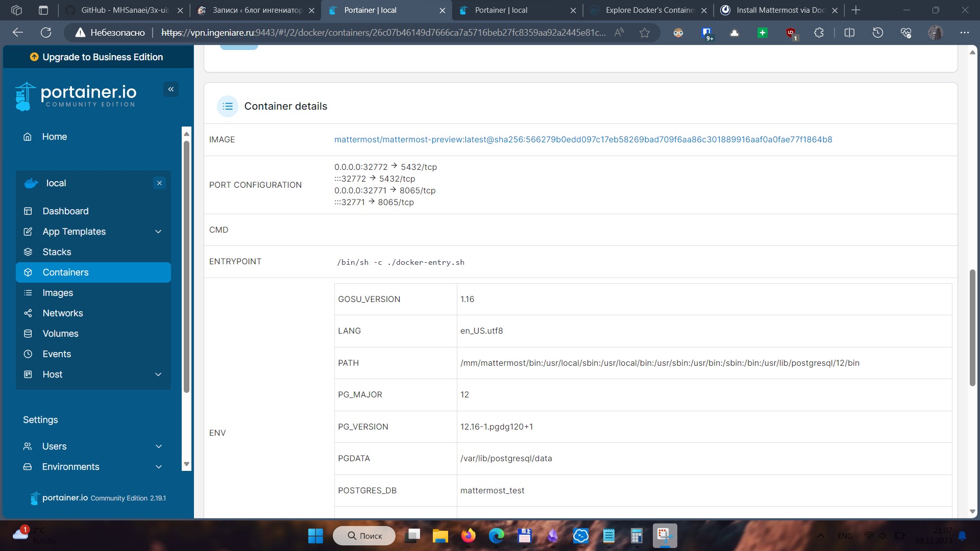Open browser History

[x=878, y=33]
